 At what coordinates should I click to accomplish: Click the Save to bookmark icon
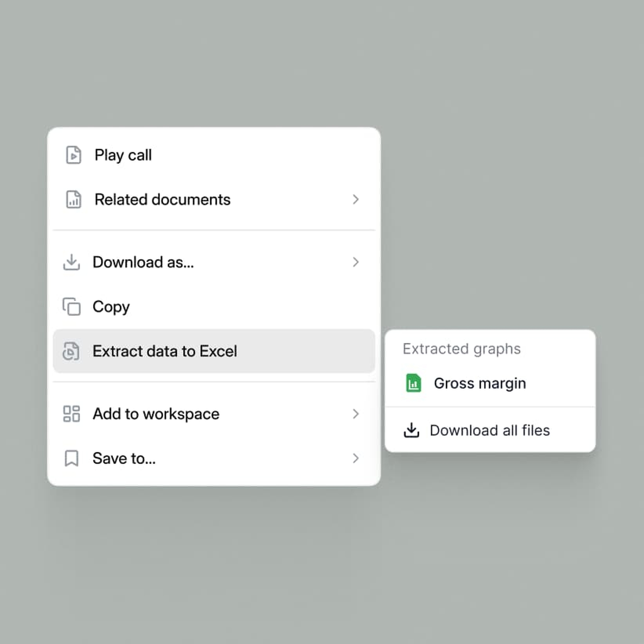point(71,458)
